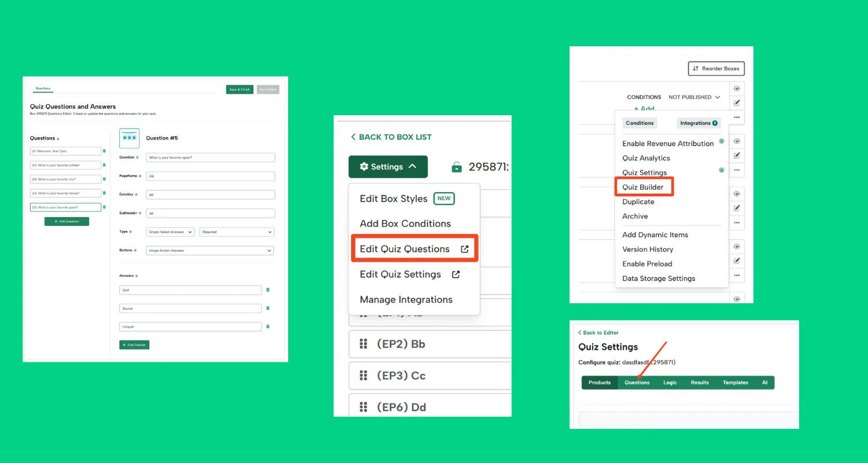
Task: Toggle the eye icon in the NOT PUBLISHED row
Action: pyautogui.click(x=737, y=89)
